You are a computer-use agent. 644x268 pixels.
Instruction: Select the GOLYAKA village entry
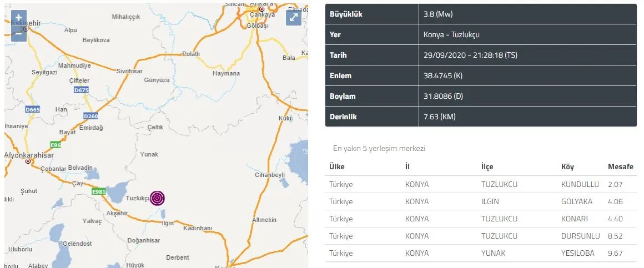[577, 201]
